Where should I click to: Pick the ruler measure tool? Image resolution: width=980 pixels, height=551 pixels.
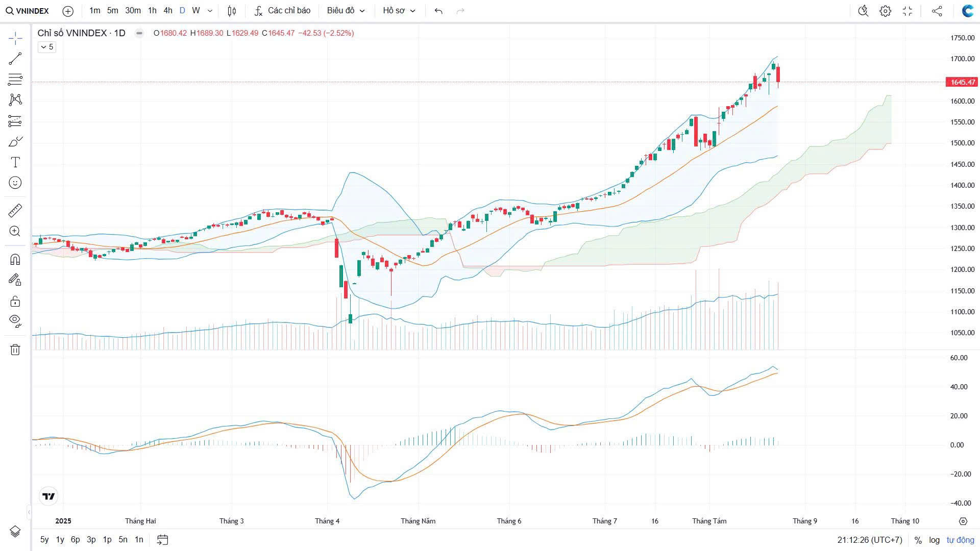(15, 210)
